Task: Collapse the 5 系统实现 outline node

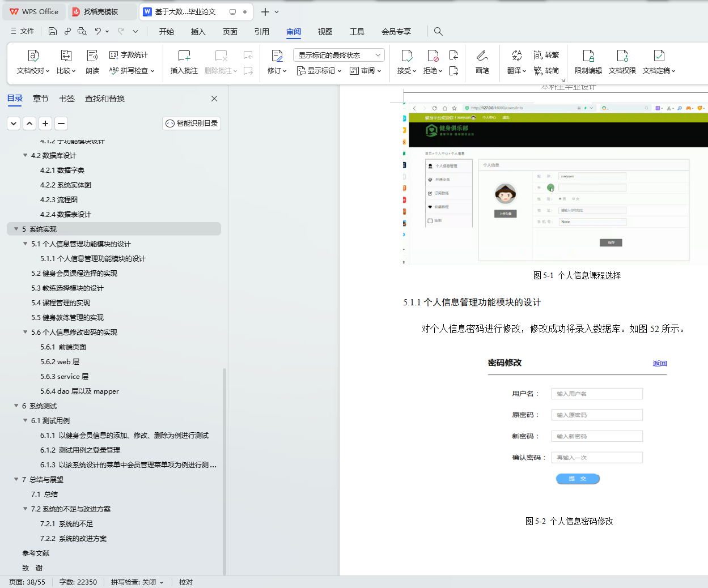Action: (16, 229)
